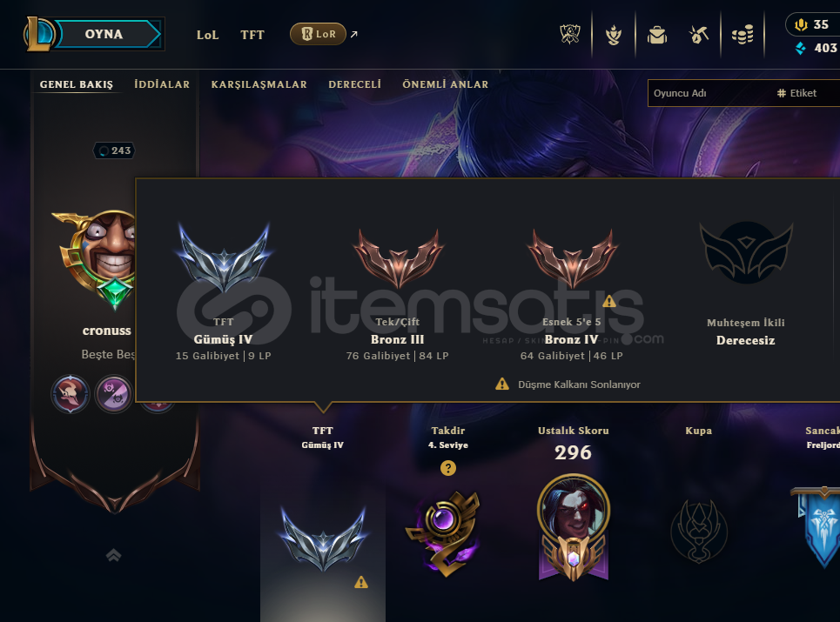Image resolution: width=840 pixels, height=622 pixels.
Task: Expand the profile banner double-chevron arrow
Action: [x=113, y=555]
